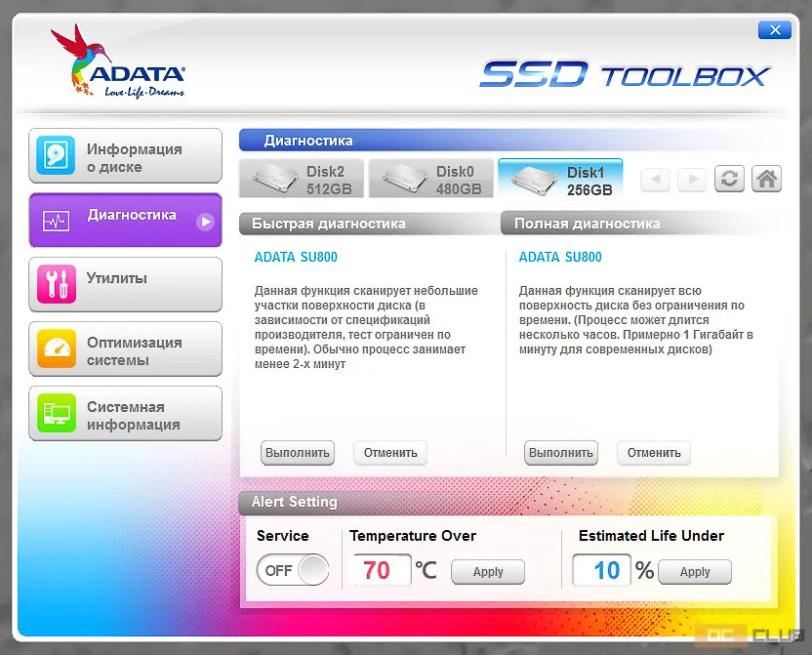Close the SSD Toolbox window
Viewport: 812px width, 655px height.
(x=775, y=30)
